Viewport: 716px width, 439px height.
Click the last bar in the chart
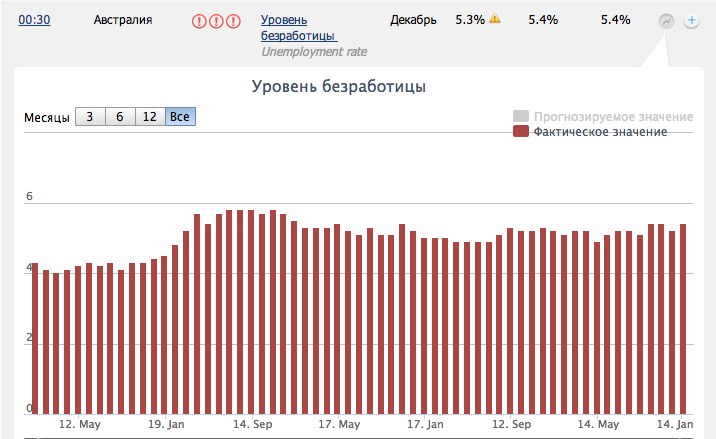click(x=683, y=319)
